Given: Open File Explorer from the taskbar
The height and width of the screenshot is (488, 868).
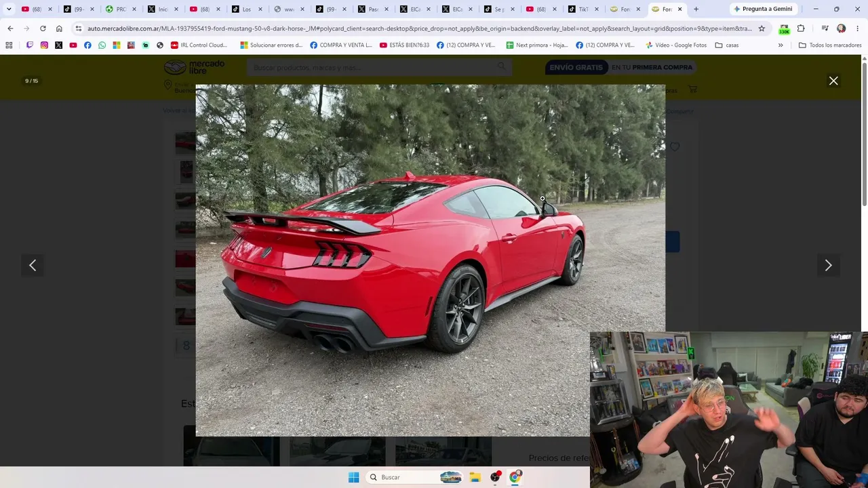Looking at the screenshot, I should [x=475, y=477].
